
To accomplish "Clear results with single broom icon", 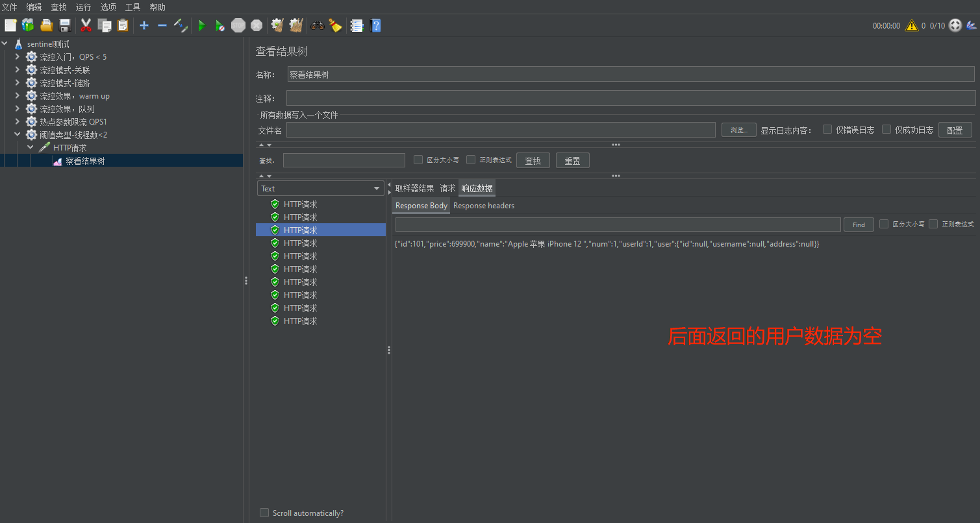I will pos(277,25).
